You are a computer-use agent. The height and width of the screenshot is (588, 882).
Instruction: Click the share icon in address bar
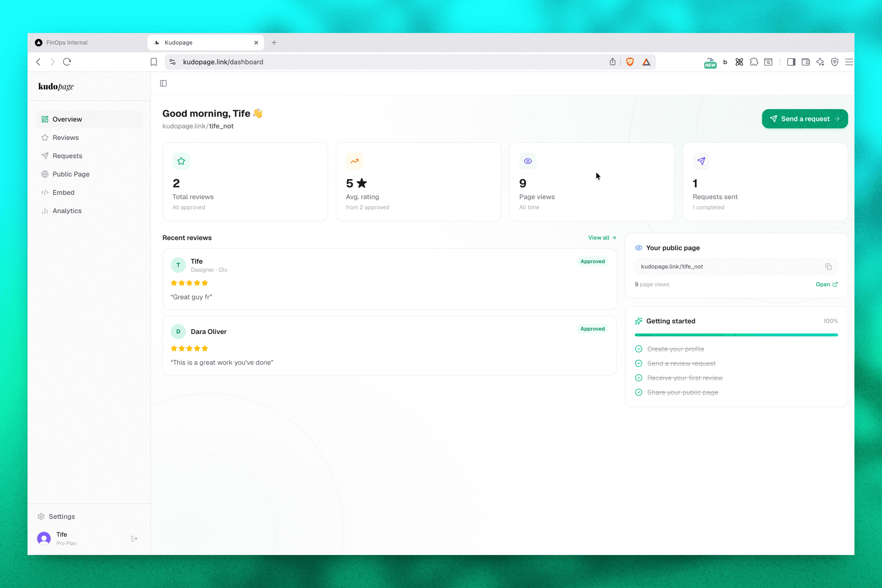coord(612,62)
